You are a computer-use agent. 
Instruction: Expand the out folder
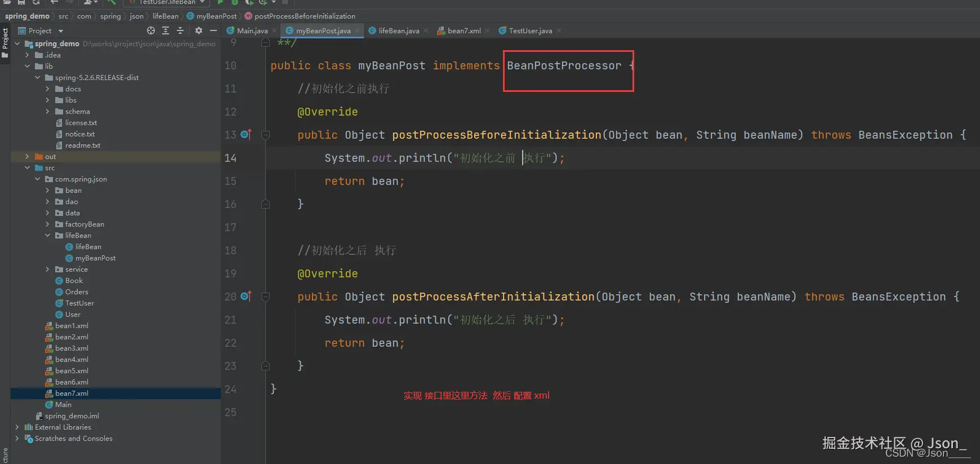pos(27,156)
